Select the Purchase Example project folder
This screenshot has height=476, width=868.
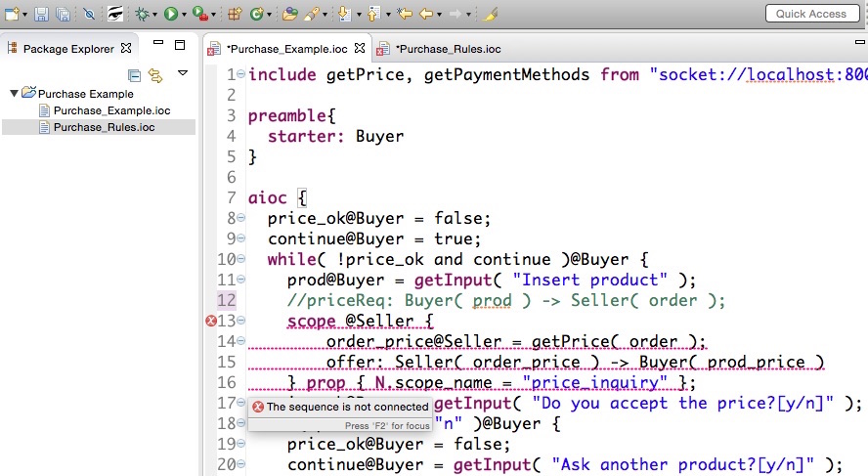tap(78, 94)
